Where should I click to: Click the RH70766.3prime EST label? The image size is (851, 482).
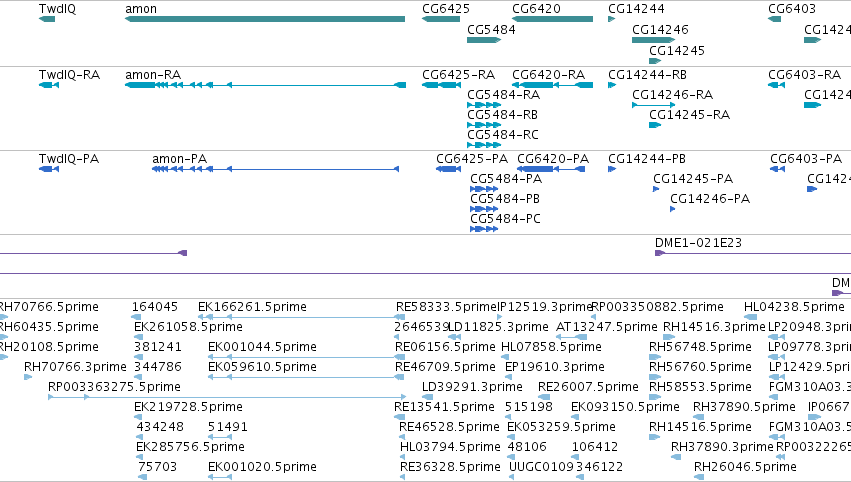point(75,367)
